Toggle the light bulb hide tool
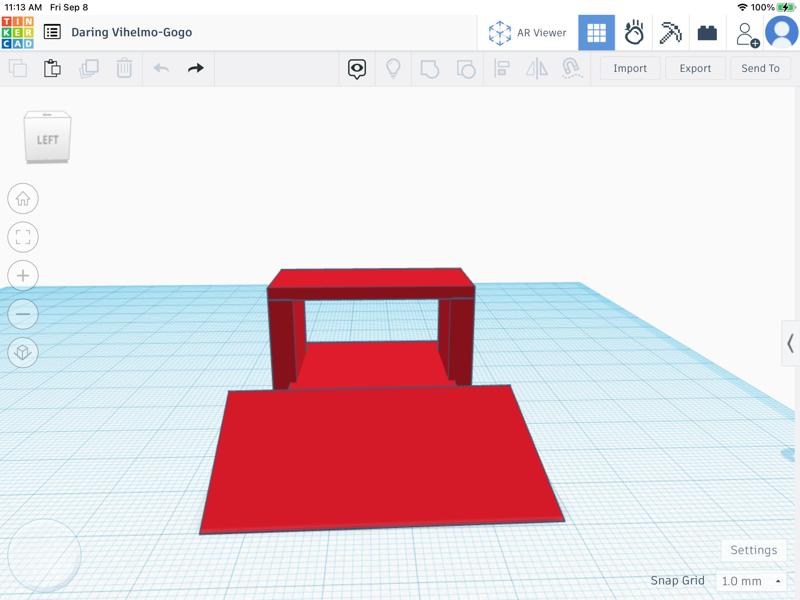The image size is (800, 600). [394, 68]
